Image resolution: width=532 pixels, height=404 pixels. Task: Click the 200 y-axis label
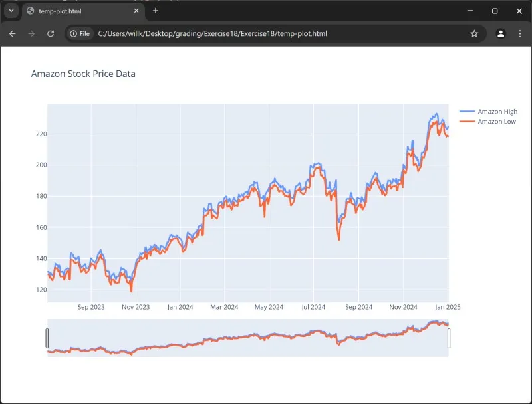coord(41,165)
